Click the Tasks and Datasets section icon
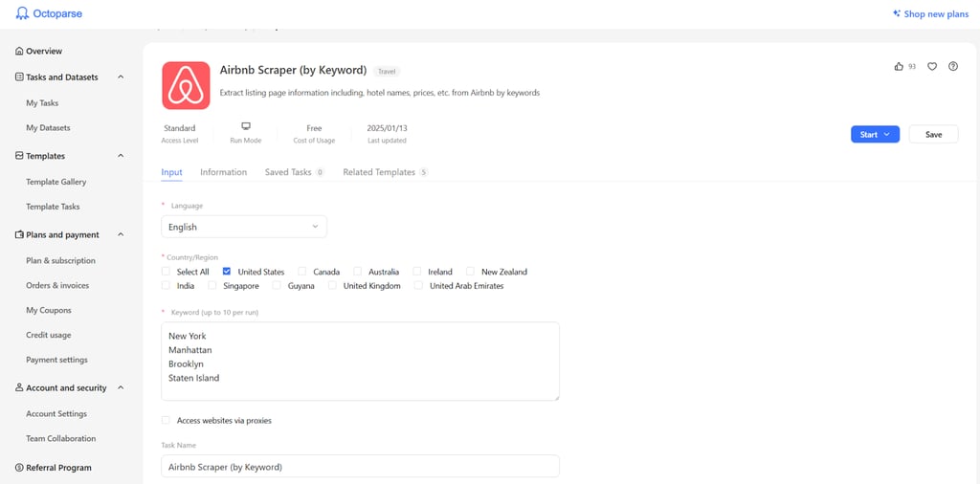 tap(19, 77)
